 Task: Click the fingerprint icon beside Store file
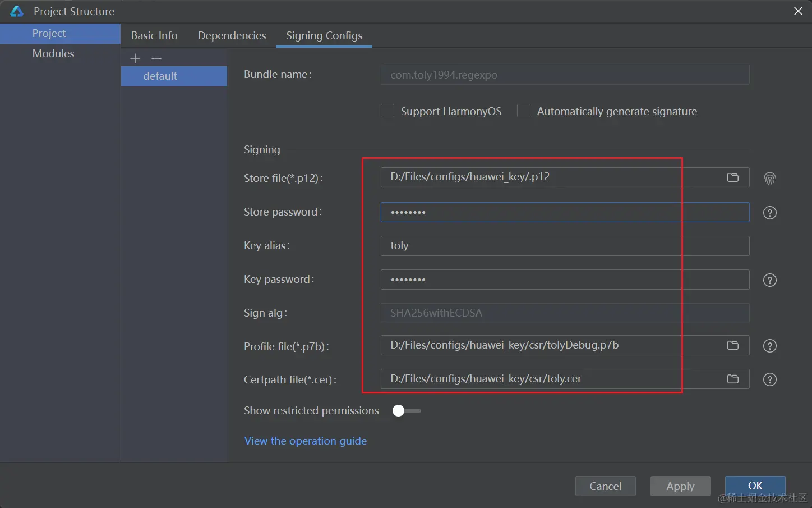[769, 179]
